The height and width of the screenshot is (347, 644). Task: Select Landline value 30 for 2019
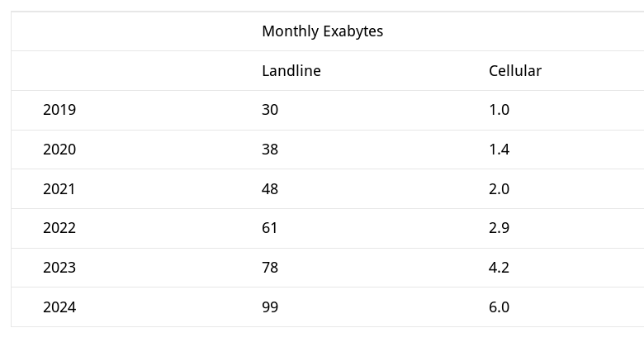270,110
